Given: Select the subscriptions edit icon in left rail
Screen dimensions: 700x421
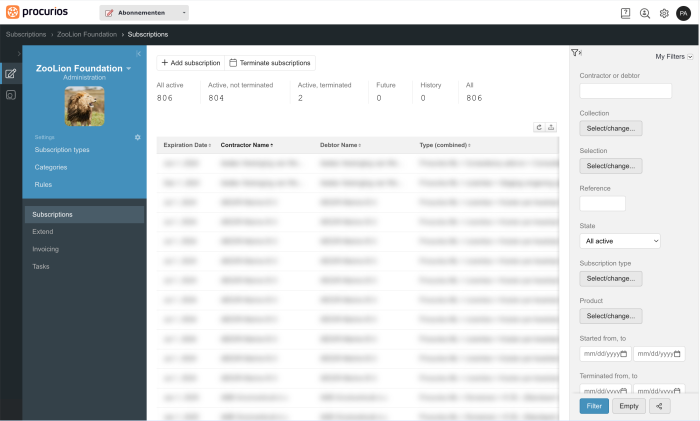Looking at the screenshot, I should click(11, 74).
